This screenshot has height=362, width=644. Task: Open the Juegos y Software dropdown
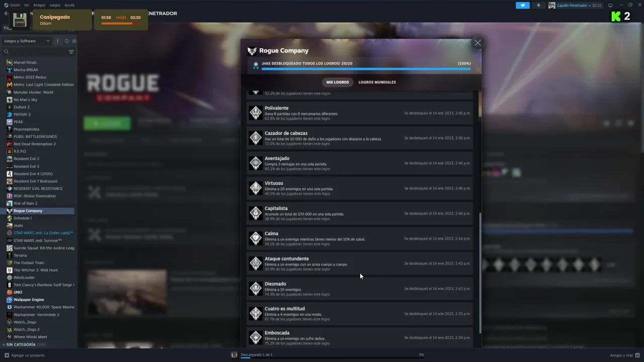[x=27, y=41]
